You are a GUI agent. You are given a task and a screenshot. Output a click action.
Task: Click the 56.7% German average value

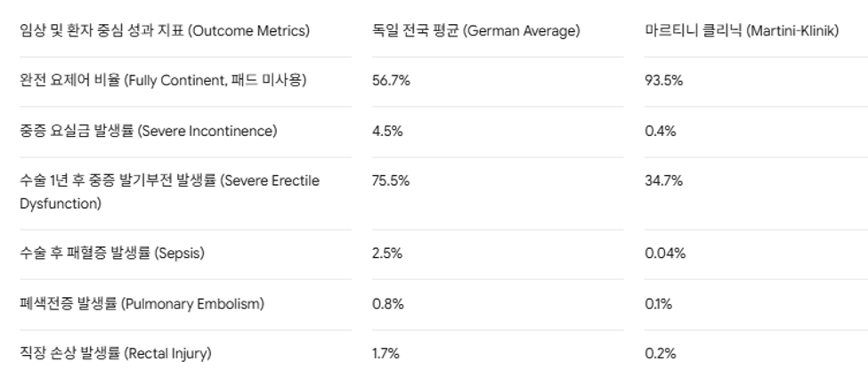[x=392, y=81]
